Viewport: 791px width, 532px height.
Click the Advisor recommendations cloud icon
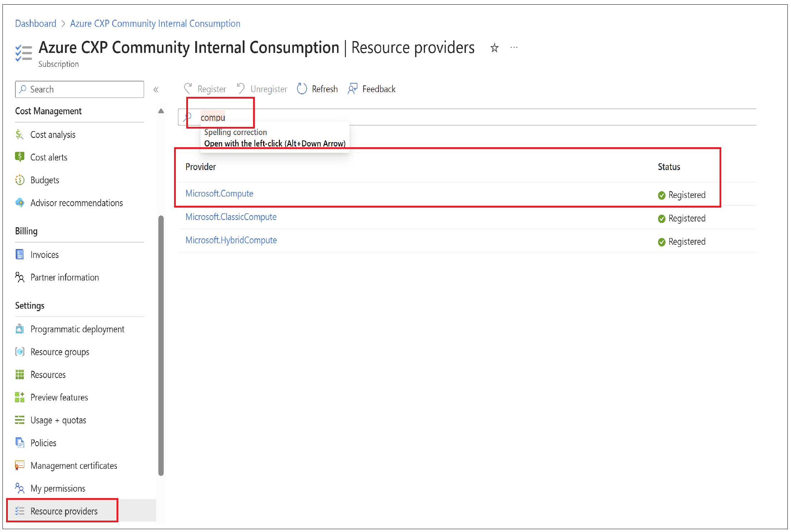pos(20,203)
